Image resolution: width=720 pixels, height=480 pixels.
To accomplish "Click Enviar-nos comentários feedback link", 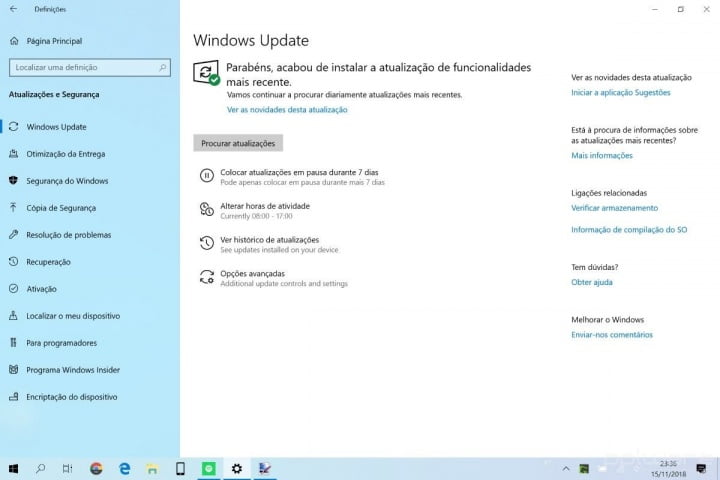I will pos(612,335).
